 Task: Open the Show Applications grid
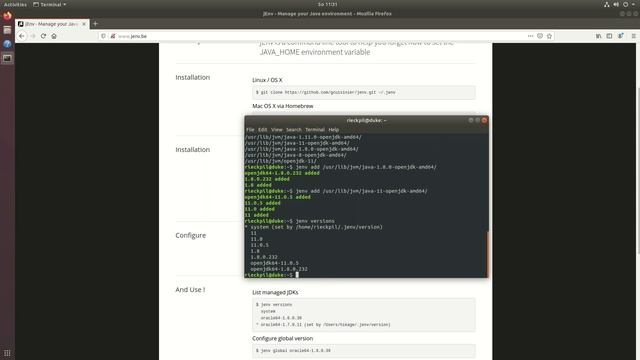click(7, 353)
